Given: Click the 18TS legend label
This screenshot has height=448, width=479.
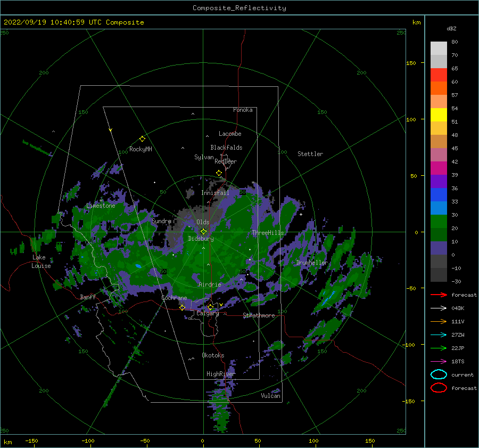Looking at the screenshot, I should pyautogui.click(x=458, y=362).
